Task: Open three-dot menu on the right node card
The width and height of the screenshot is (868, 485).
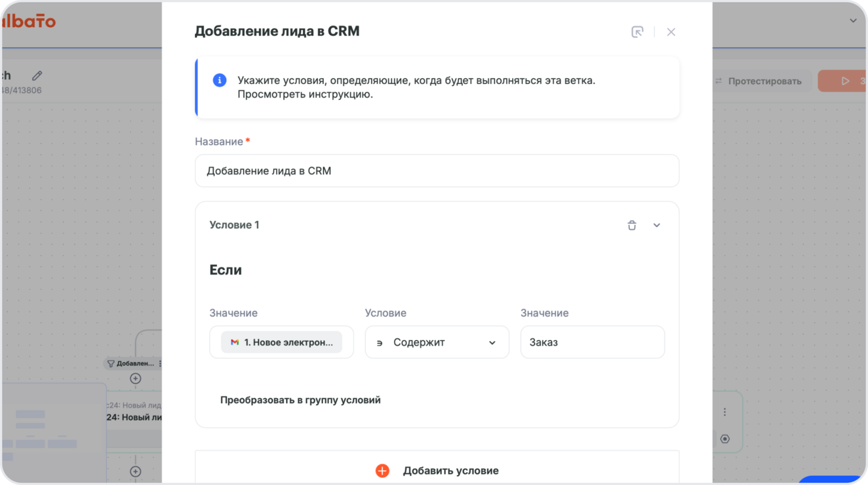Action: (725, 412)
